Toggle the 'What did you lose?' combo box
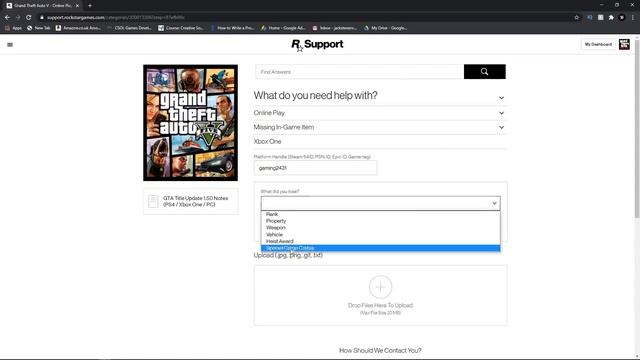The width and height of the screenshot is (640, 360). (x=380, y=203)
